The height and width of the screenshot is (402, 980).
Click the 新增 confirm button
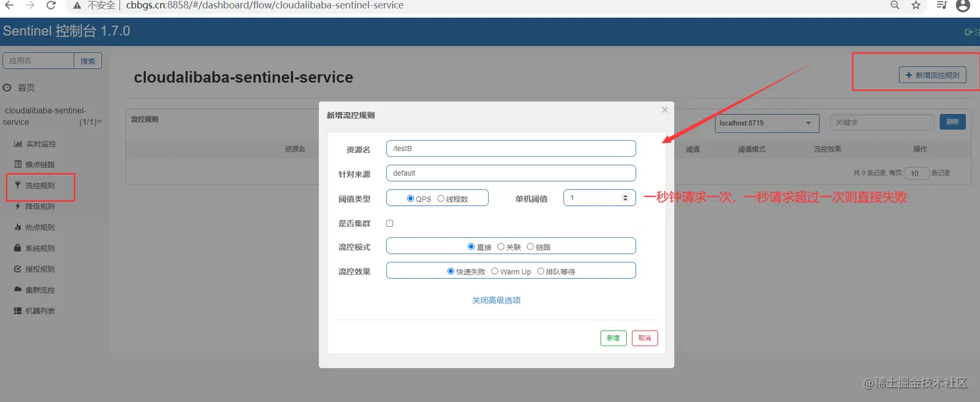(613, 338)
